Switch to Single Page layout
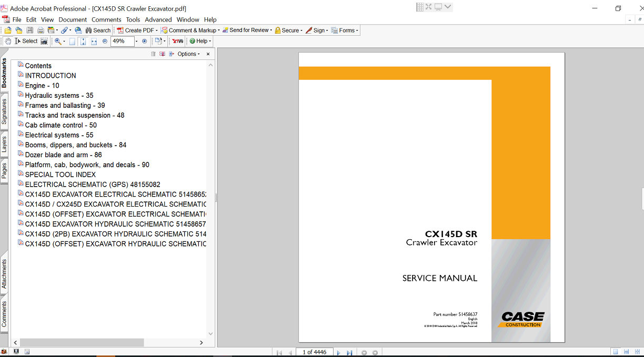The height and width of the screenshot is (357, 644). (615, 352)
